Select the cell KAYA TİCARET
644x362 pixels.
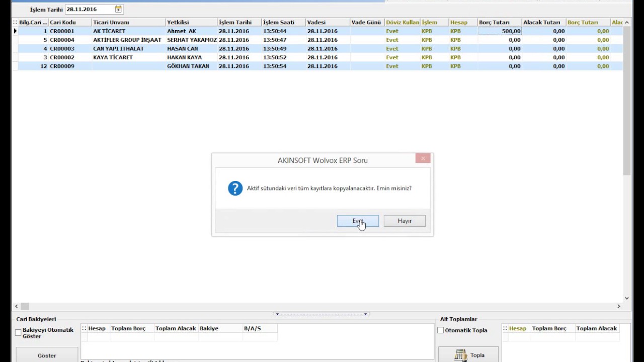coord(128,57)
